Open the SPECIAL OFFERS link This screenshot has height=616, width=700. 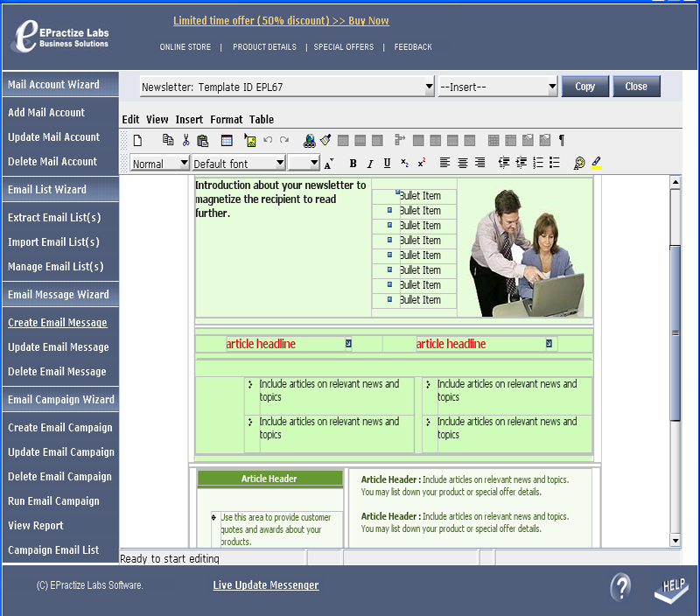coord(344,47)
